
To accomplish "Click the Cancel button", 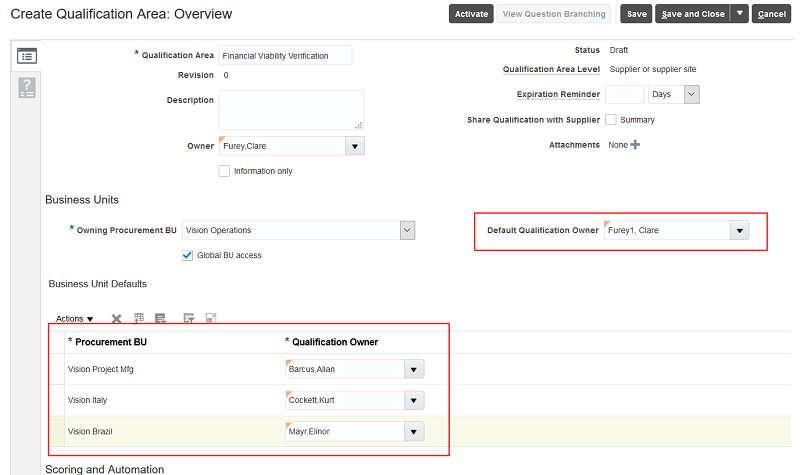I will click(771, 14).
